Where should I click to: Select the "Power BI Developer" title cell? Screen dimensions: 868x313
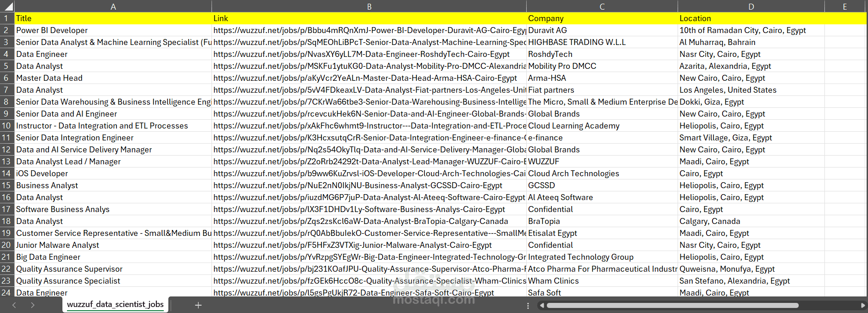(x=113, y=30)
